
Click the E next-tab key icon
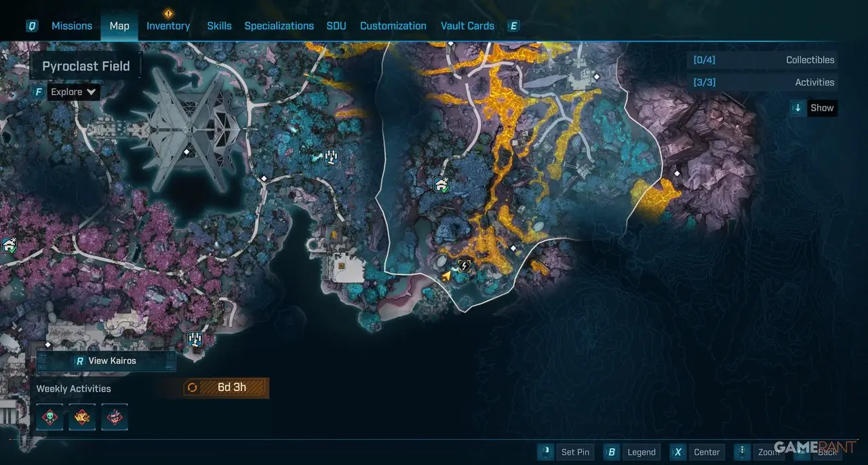coord(513,26)
